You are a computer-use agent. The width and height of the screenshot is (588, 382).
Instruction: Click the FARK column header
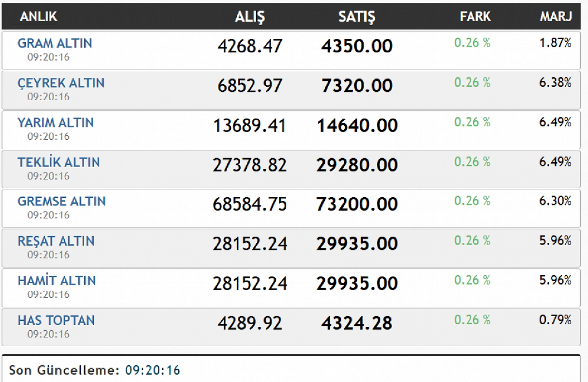[x=475, y=16]
